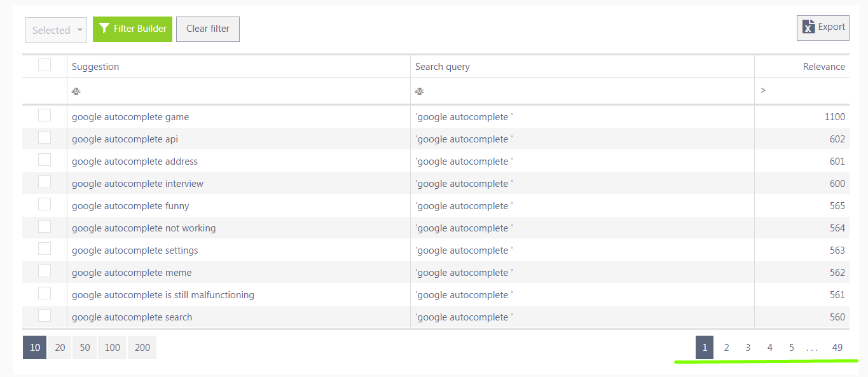The image size is (868, 377).
Task: Sort by the Suggestion column header
Action: pyautogui.click(x=95, y=67)
